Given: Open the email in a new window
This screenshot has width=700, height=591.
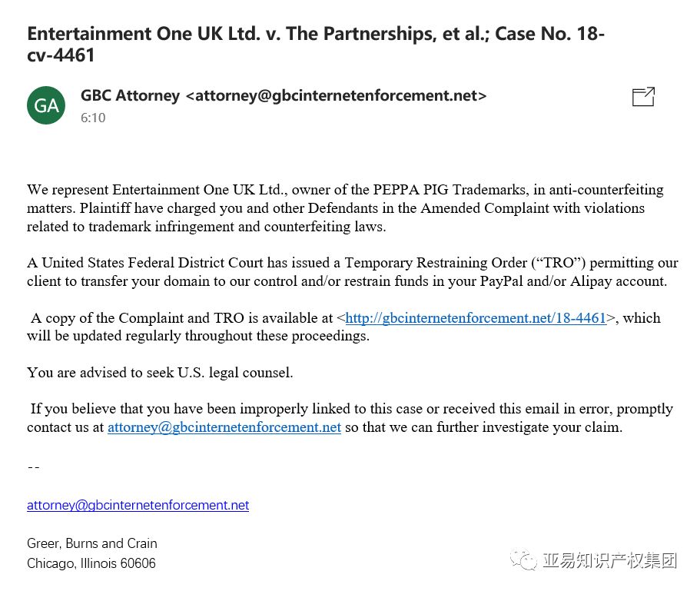Looking at the screenshot, I should 643,96.
